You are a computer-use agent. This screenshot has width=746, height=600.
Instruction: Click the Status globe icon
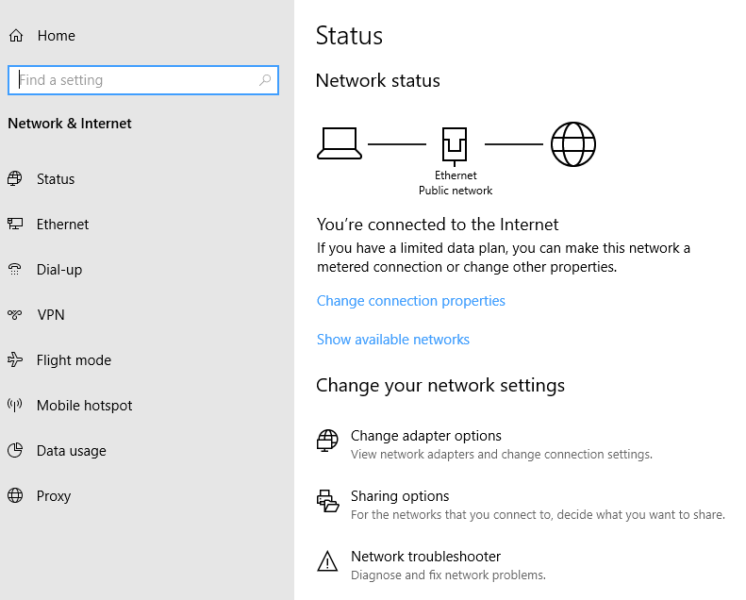(x=15, y=179)
